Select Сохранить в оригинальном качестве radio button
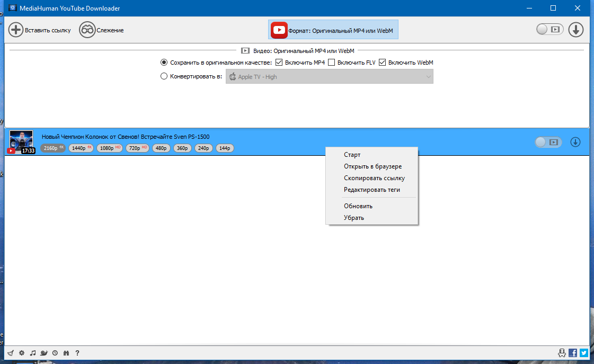 pos(164,63)
